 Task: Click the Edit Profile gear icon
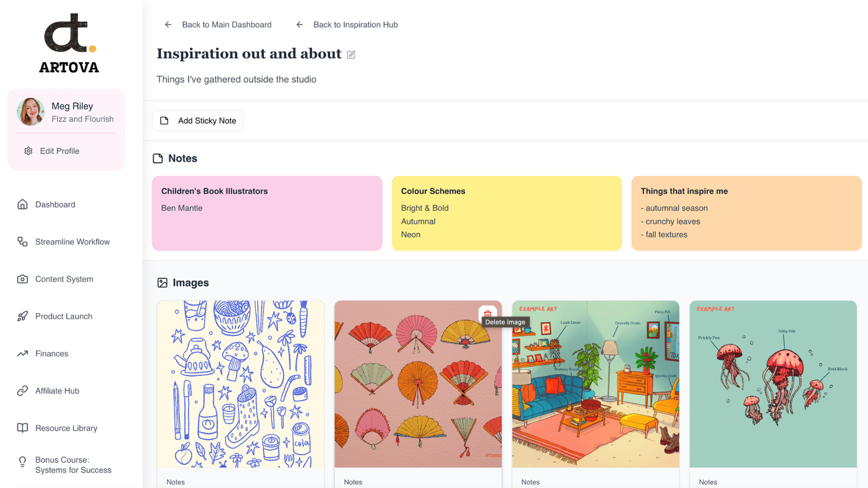click(x=28, y=151)
